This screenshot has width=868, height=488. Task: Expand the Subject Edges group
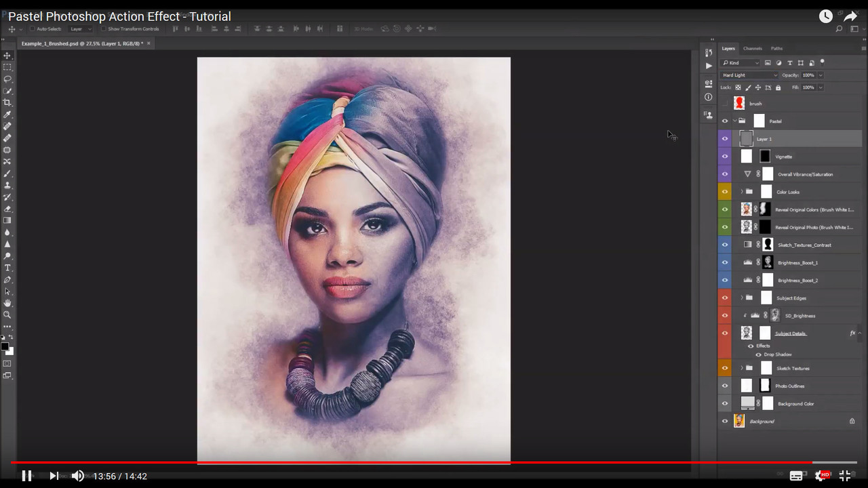pyautogui.click(x=741, y=298)
